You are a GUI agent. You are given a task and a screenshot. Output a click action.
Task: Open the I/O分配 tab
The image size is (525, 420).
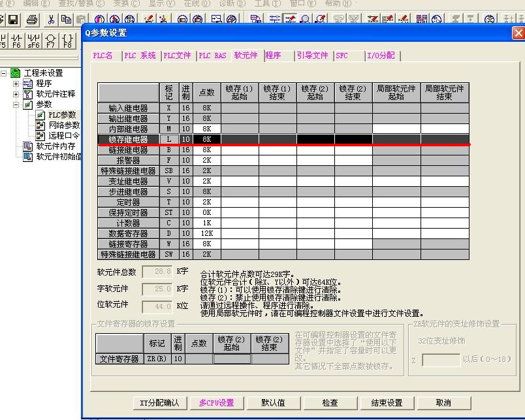coord(381,56)
